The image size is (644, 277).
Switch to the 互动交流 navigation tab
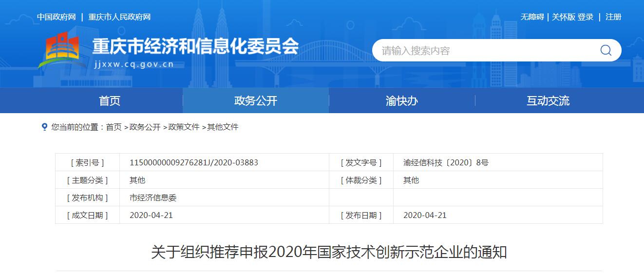pos(548,101)
